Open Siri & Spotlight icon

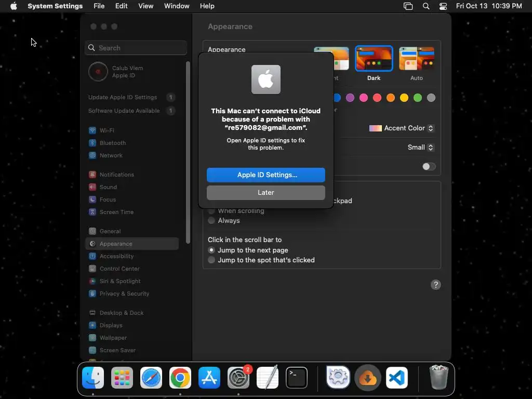[x=92, y=281]
